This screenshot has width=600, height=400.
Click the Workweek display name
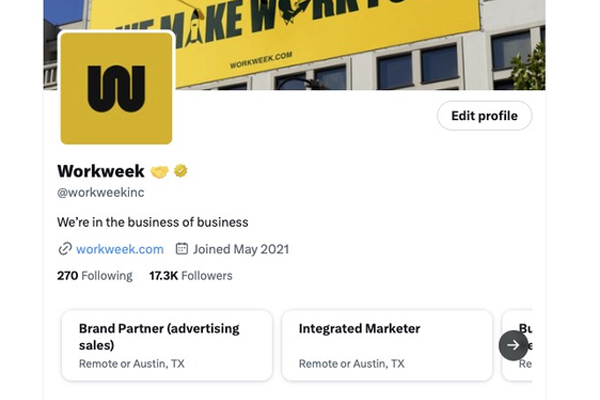[101, 171]
